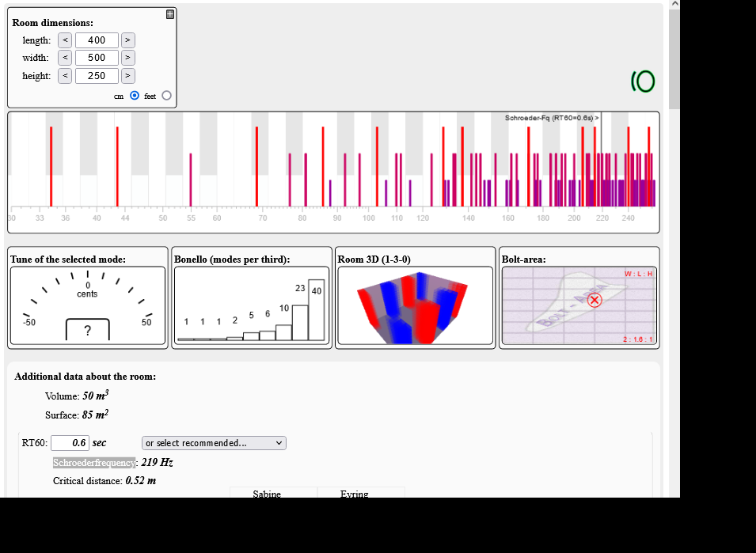The width and height of the screenshot is (756, 553).
Task: Click the green logo icon at top right
Action: (x=643, y=81)
